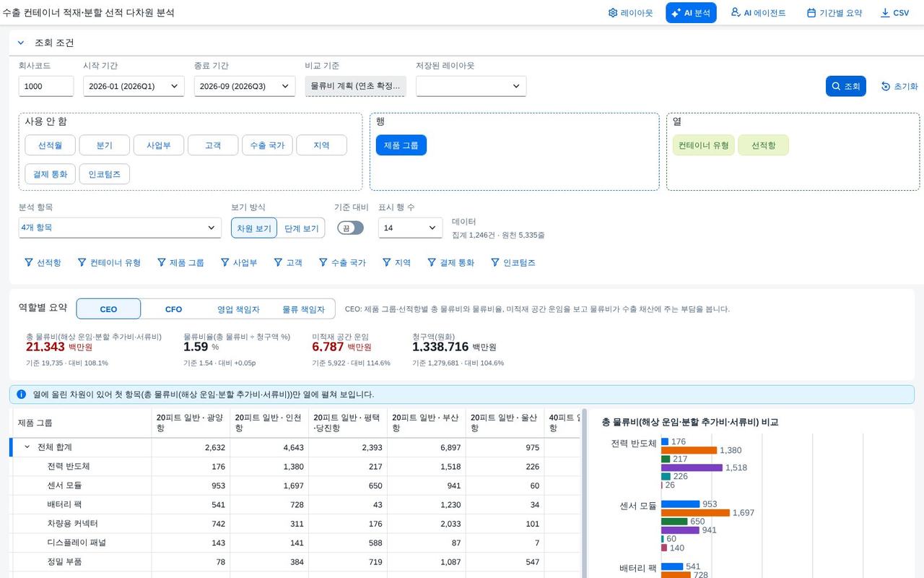Click the 인코텀즈 dimension chip
This screenshot has width=924, height=578.
[105, 174]
